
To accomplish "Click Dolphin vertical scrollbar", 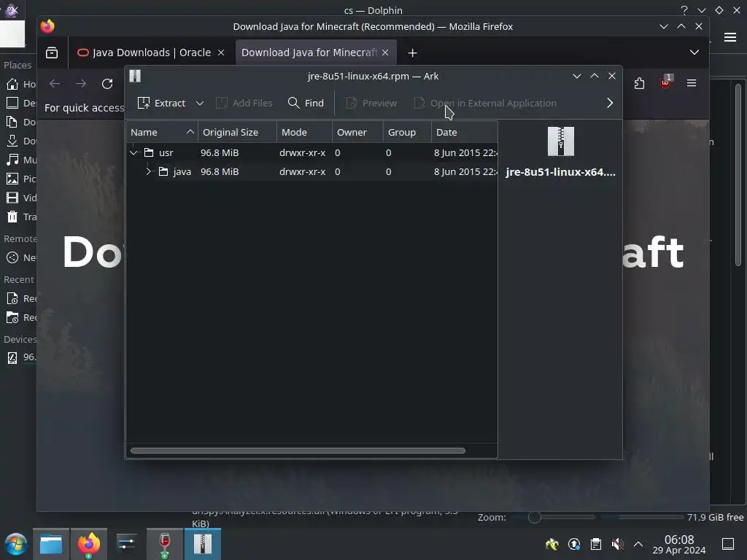I will pos(738,174).
